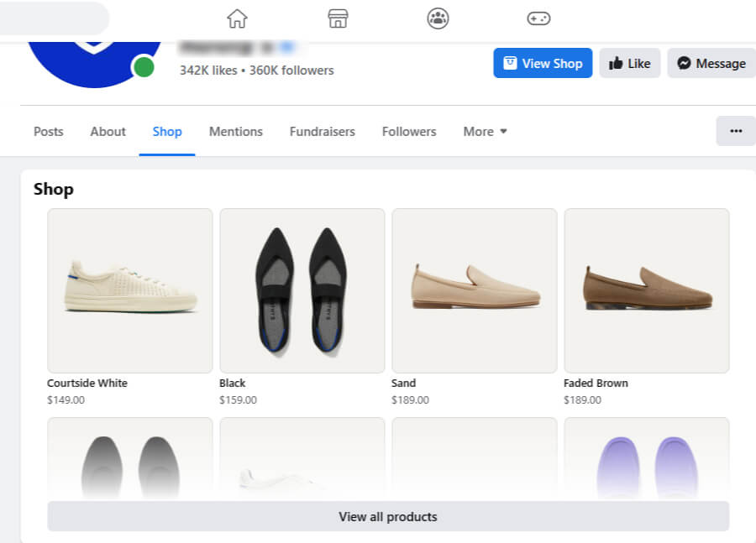Click View all products button

pos(388,516)
